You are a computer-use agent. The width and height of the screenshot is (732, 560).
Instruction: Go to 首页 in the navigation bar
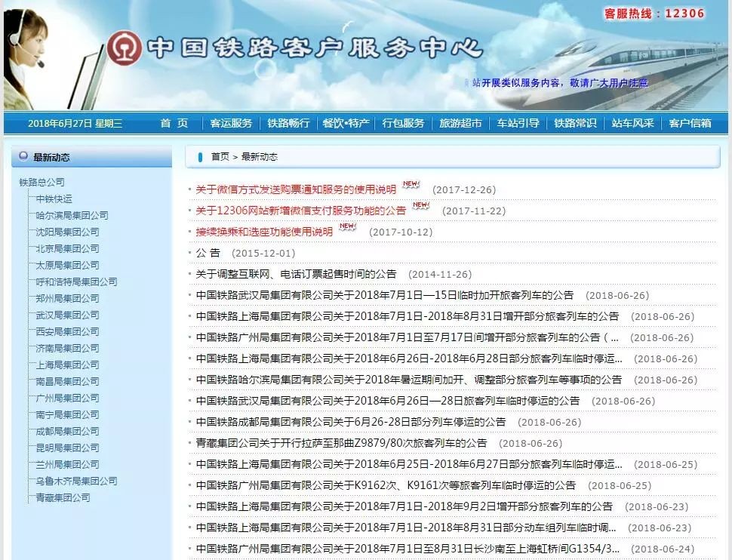(x=174, y=123)
